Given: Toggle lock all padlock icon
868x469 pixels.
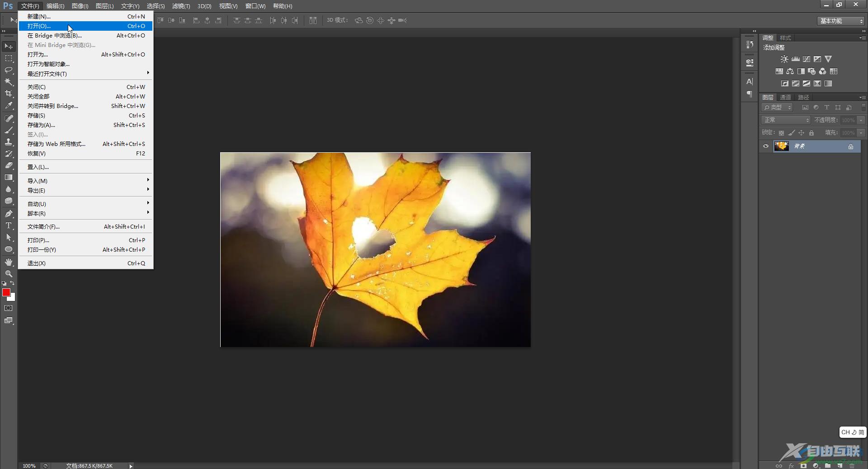Looking at the screenshot, I should 811,133.
